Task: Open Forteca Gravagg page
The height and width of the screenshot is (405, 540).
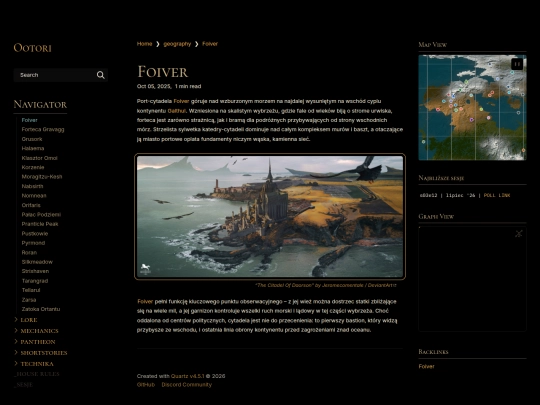Action: tap(43, 129)
